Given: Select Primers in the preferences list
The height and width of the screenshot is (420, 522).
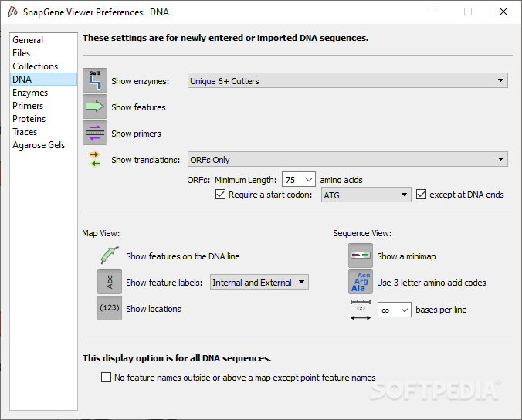Looking at the screenshot, I should pyautogui.click(x=43, y=106).
